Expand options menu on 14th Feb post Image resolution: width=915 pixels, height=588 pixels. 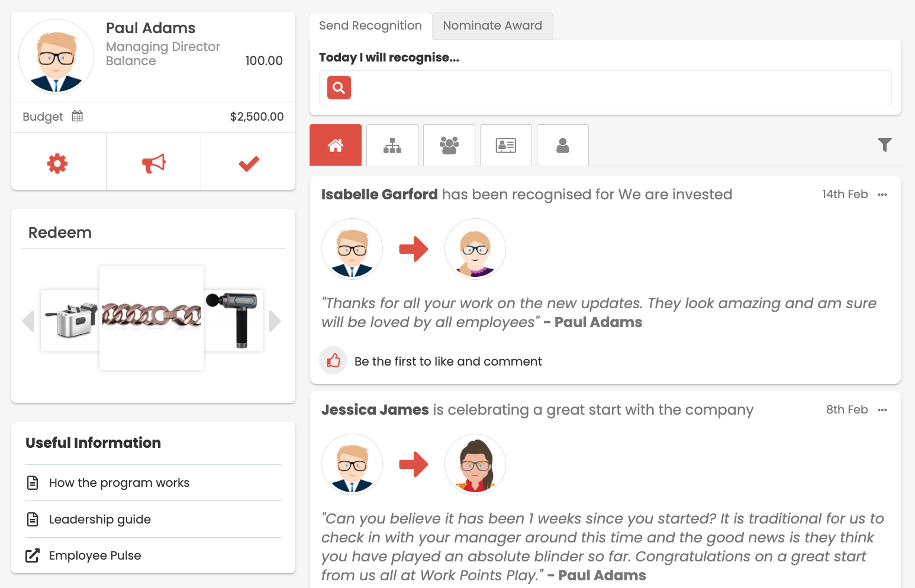click(x=882, y=195)
